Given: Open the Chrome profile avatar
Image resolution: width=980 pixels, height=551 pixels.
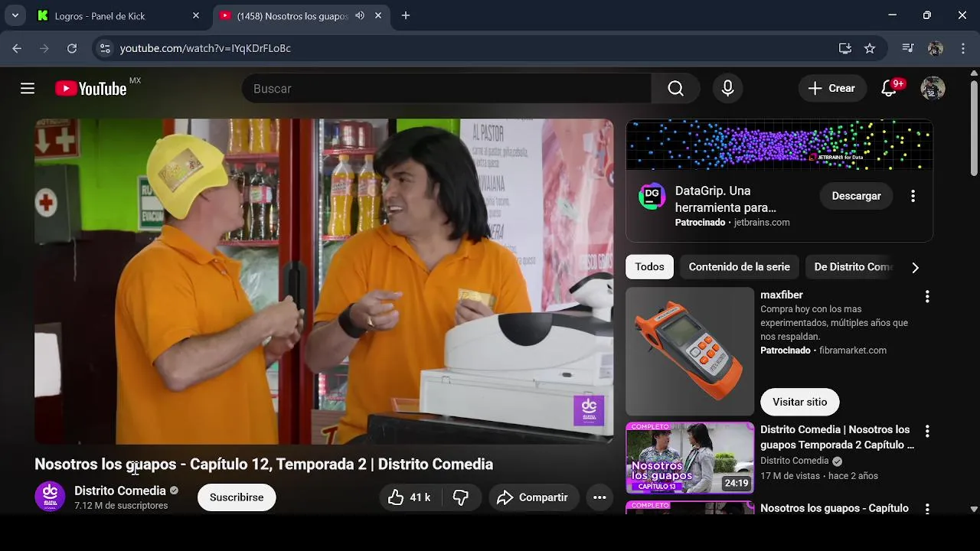Looking at the screenshot, I should click(x=935, y=48).
